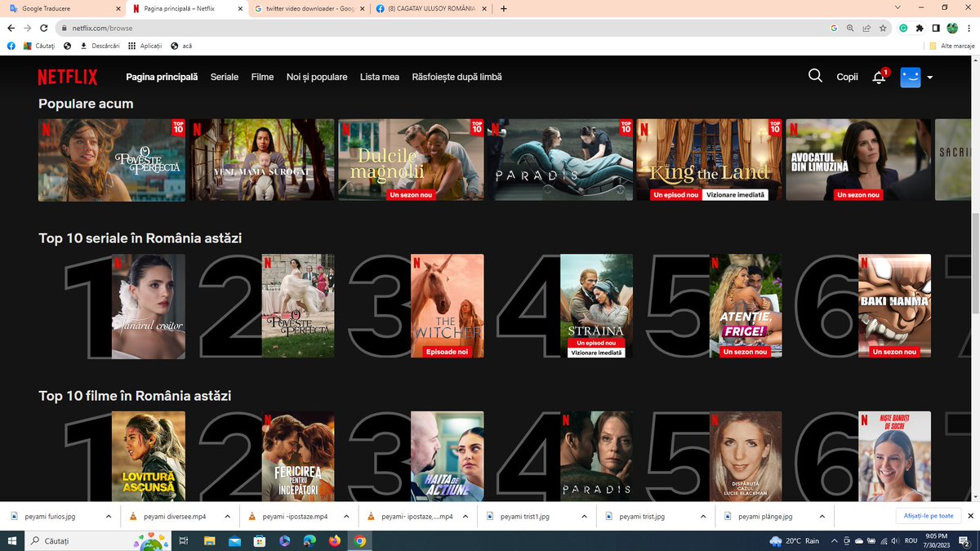Open Niște bandiți de socri poster
Viewport: 980px width, 551px height.
click(x=894, y=456)
